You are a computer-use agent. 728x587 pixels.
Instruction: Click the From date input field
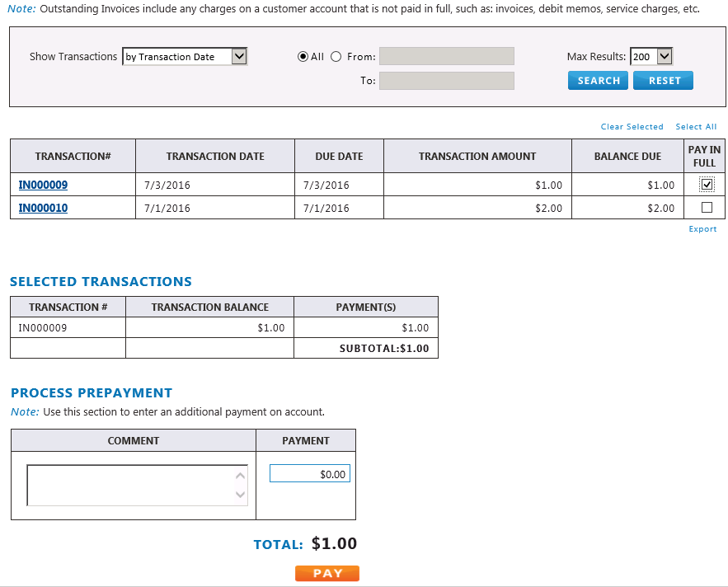446,56
